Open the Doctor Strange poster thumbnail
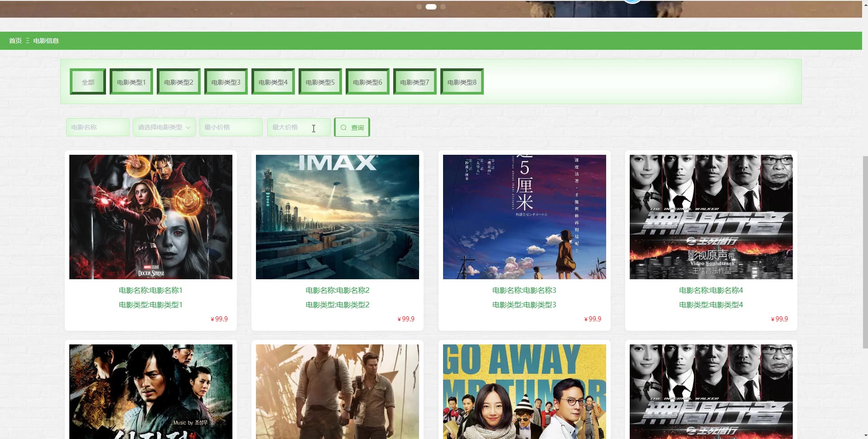The height and width of the screenshot is (439, 868). coord(151,217)
